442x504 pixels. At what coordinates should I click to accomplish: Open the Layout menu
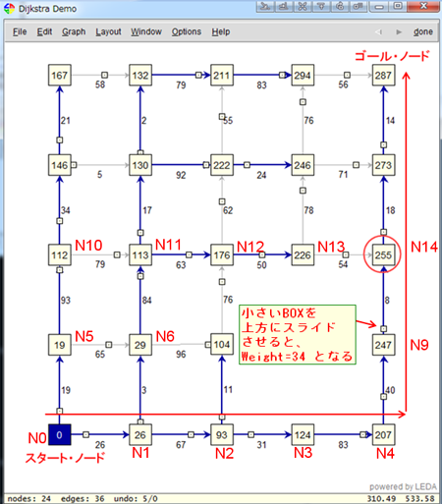coord(108,31)
